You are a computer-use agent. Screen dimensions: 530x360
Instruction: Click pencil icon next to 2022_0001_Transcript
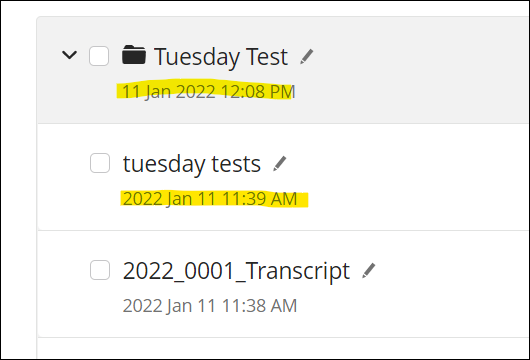point(369,271)
